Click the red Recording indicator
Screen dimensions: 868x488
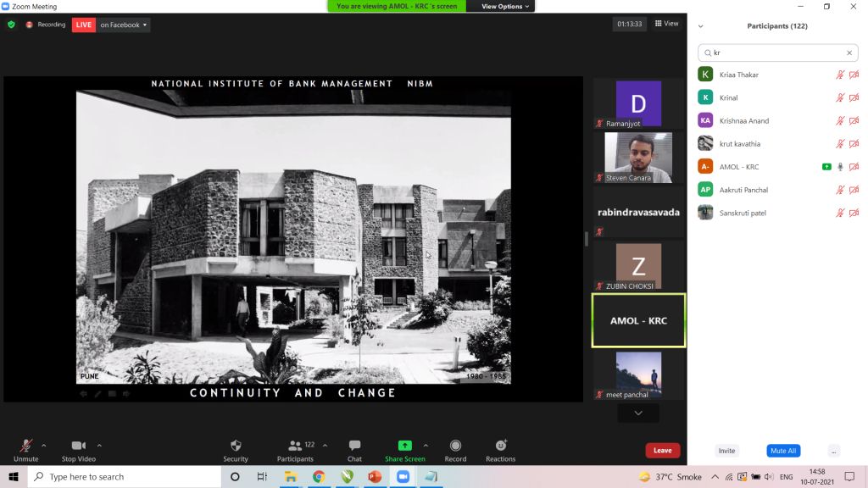46,25
